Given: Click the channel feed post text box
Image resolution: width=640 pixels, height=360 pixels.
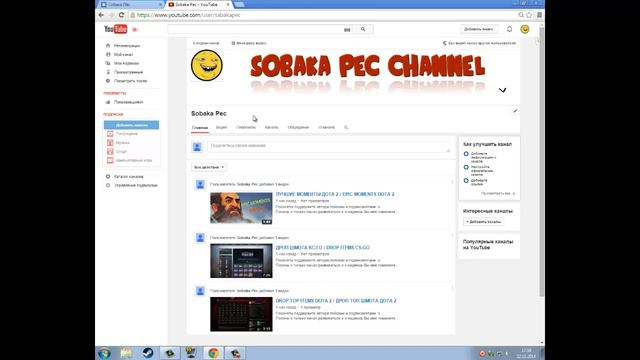Looking at the screenshot, I should (x=329, y=147).
